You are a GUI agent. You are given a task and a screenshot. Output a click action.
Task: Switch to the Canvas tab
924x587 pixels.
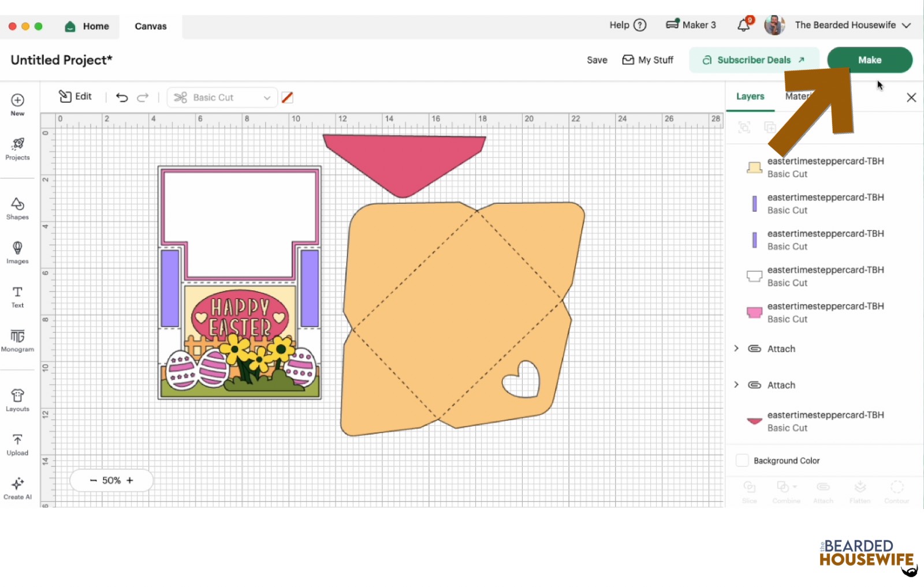point(151,26)
